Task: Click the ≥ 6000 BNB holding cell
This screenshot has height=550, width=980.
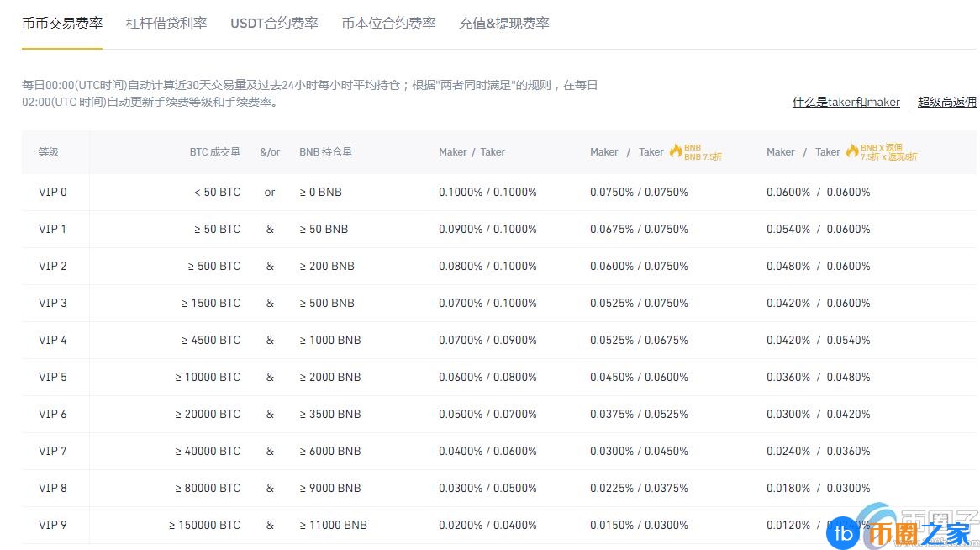Action: click(330, 451)
